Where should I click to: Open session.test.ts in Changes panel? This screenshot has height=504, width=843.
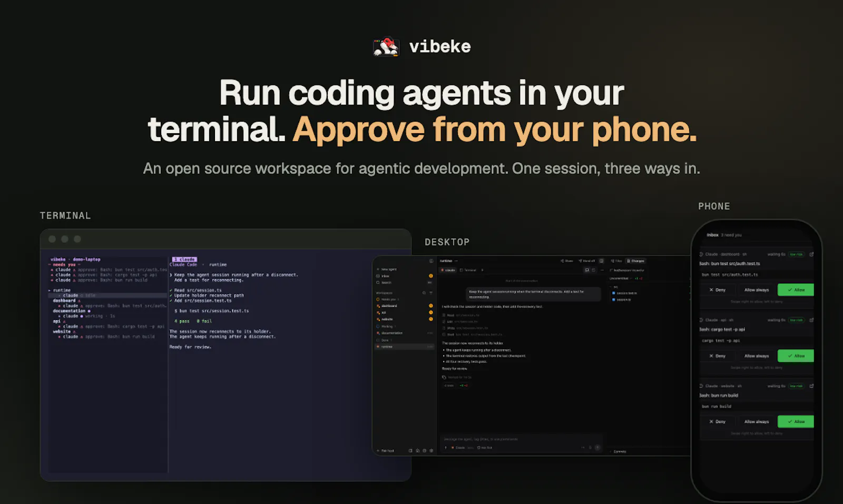tap(624, 293)
